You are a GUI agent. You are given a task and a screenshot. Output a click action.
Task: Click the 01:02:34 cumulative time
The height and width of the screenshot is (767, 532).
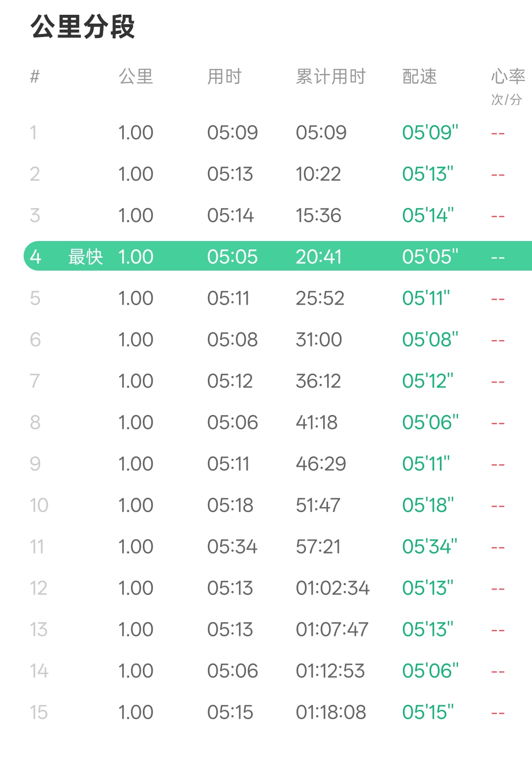[332, 588]
